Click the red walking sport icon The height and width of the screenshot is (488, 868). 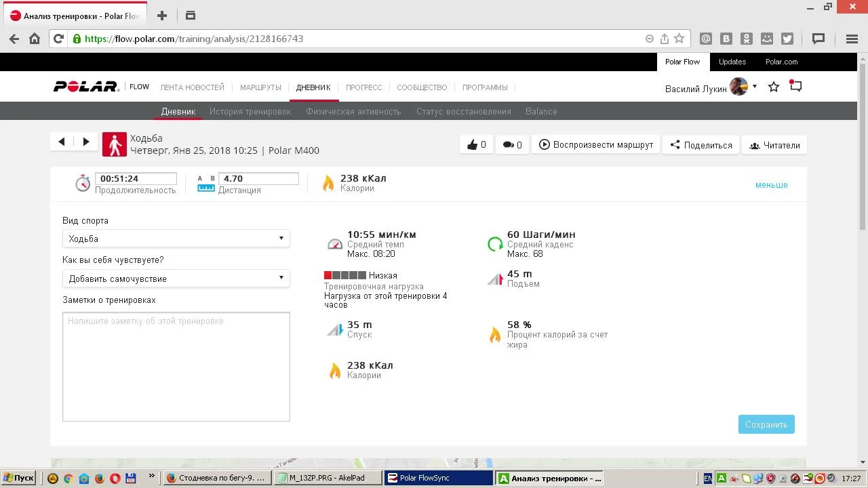(x=115, y=144)
